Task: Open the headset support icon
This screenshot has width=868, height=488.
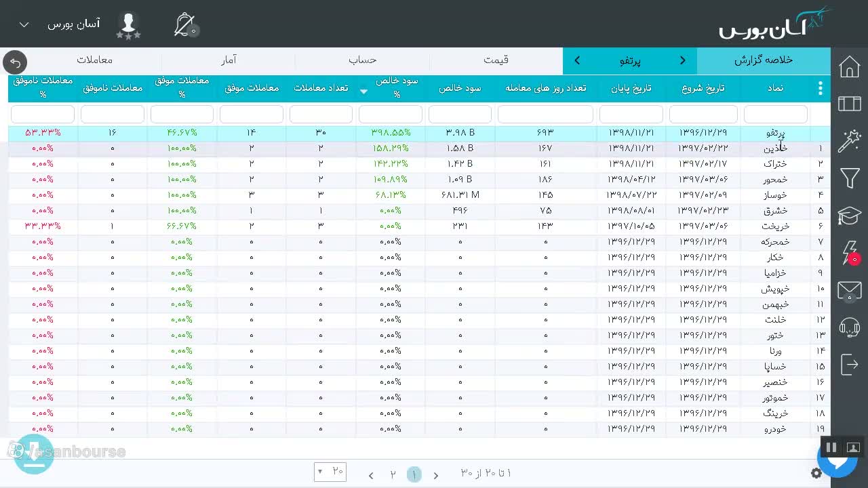Action: coord(850,328)
